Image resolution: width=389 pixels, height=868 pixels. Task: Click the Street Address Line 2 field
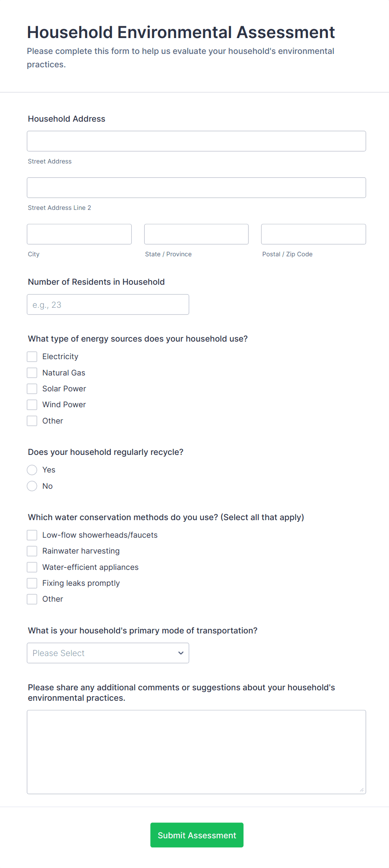(x=196, y=187)
